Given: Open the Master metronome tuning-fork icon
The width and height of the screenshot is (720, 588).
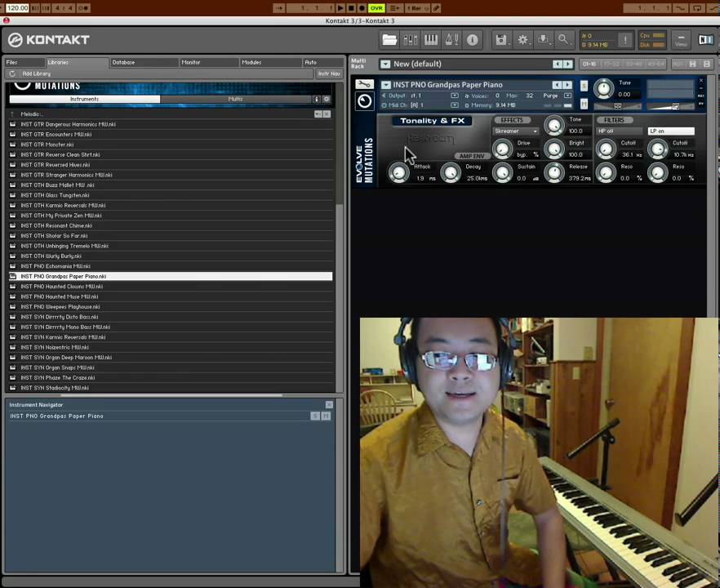Looking at the screenshot, I should click(451, 40).
